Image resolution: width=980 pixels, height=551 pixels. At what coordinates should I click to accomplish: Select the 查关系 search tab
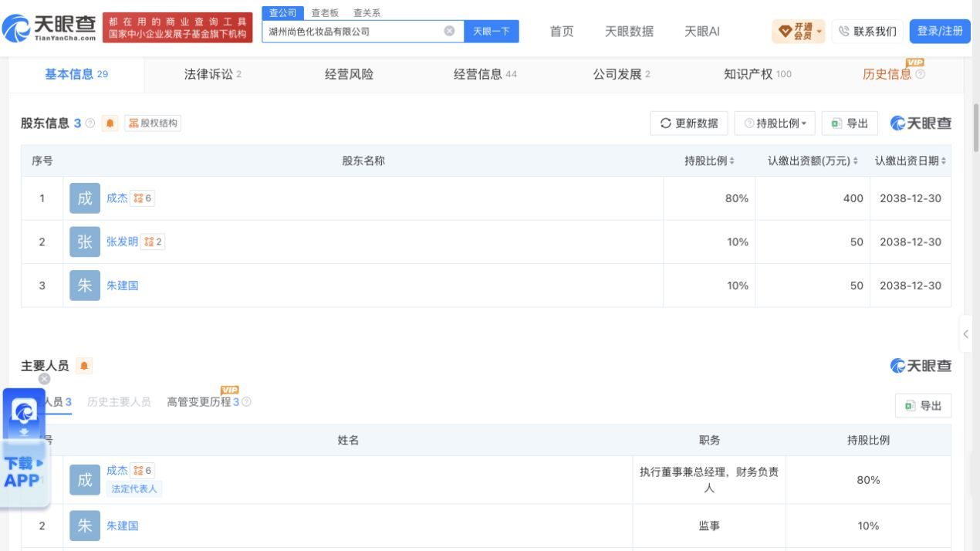coord(367,13)
